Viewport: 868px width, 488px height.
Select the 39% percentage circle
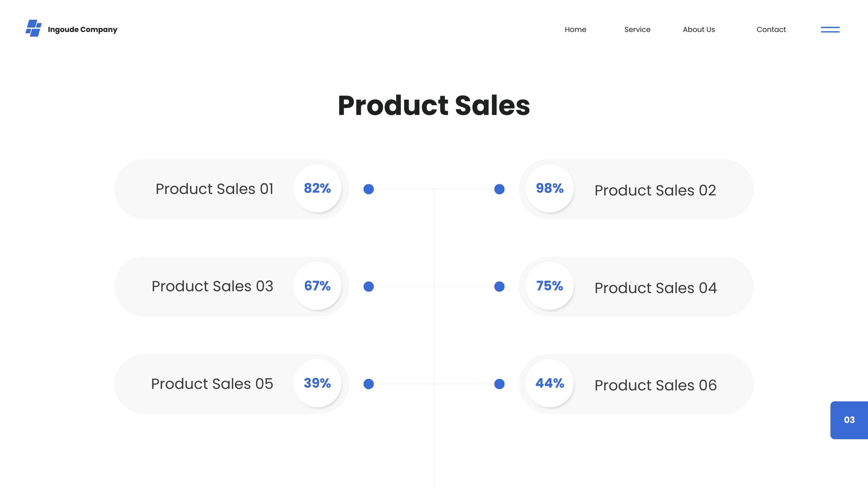[x=317, y=383]
